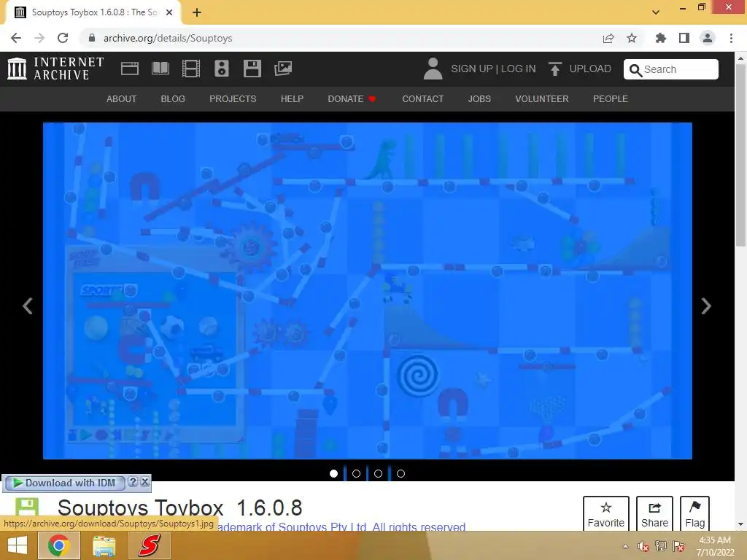The image size is (747, 560).
Task: Click the Action Center flag tray icon
Action: click(678, 546)
